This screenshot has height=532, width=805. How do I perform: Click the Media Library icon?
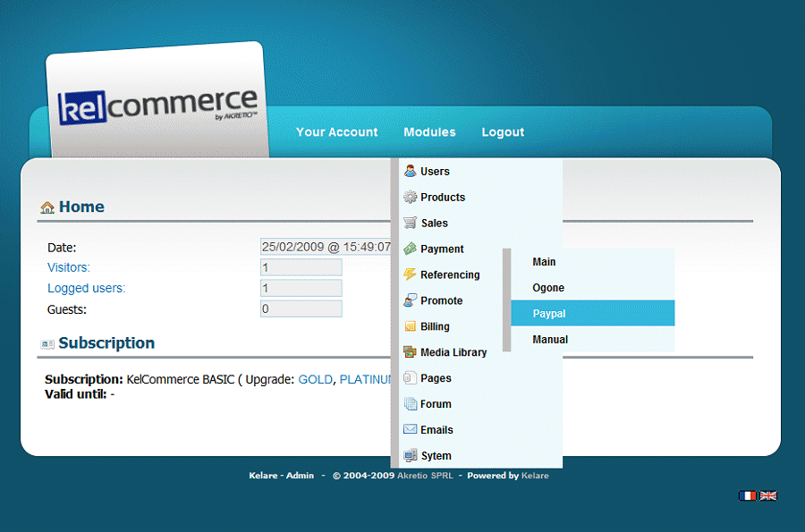(410, 352)
